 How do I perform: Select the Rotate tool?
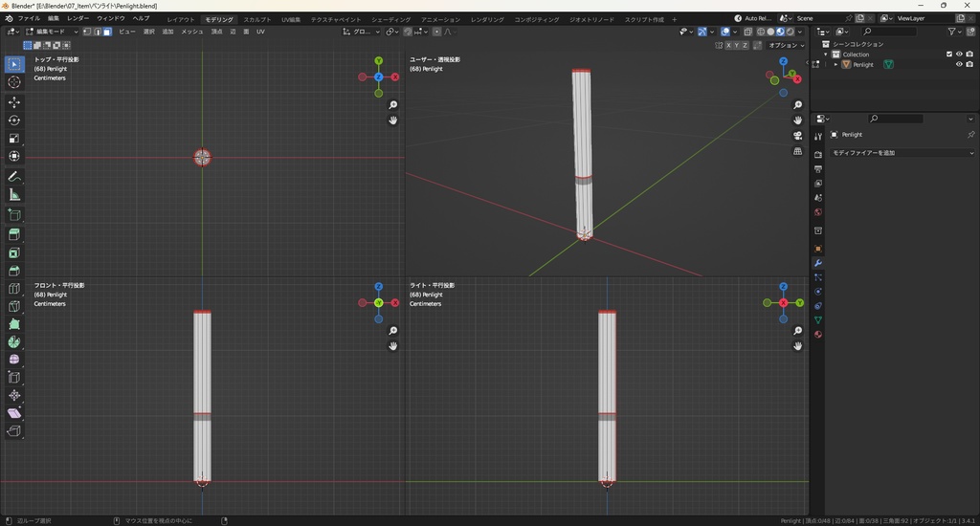[14, 120]
